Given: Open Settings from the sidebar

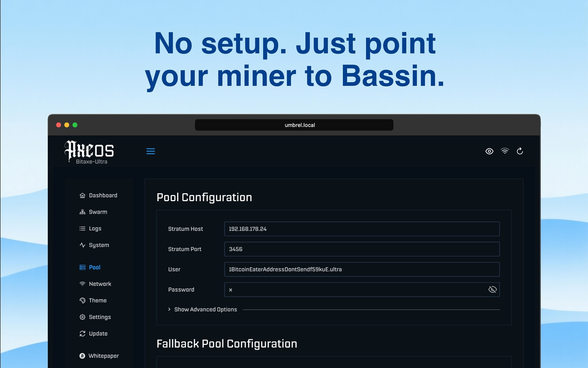Looking at the screenshot, I should [100, 317].
